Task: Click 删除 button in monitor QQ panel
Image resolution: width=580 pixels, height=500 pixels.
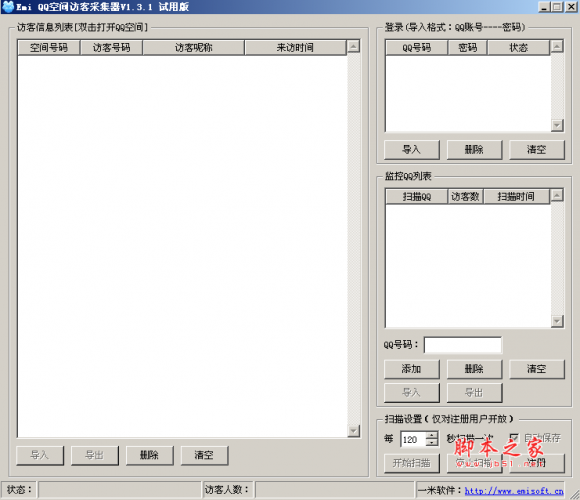Action: (474, 369)
